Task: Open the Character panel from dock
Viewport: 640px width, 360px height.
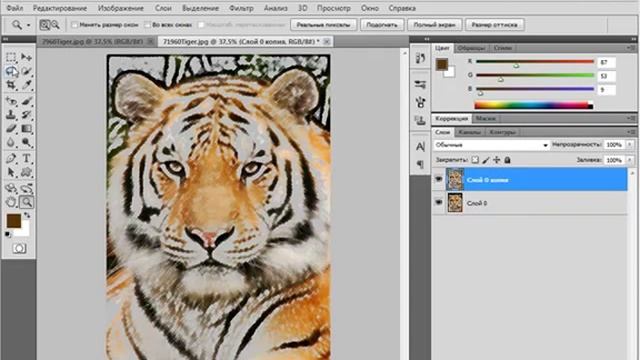Action: (x=420, y=147)
